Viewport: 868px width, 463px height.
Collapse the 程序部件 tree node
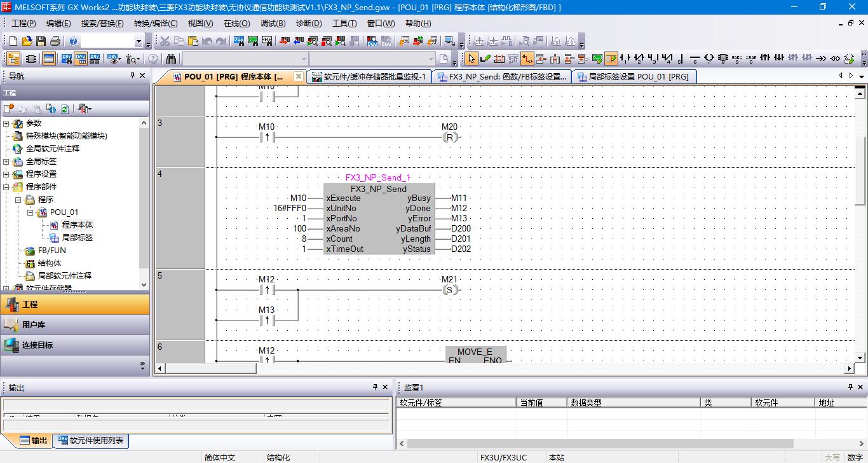pos(6,187)
